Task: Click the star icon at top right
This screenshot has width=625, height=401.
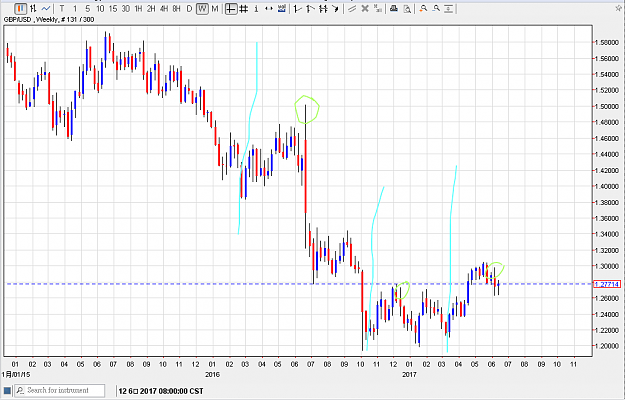Action: pyautogui.click(x=619, y=8)
